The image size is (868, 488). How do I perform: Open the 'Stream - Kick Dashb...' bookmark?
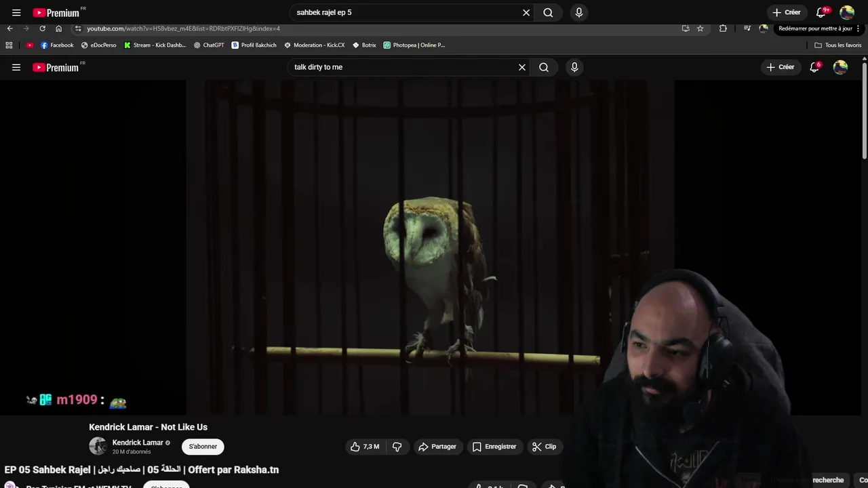155,45
